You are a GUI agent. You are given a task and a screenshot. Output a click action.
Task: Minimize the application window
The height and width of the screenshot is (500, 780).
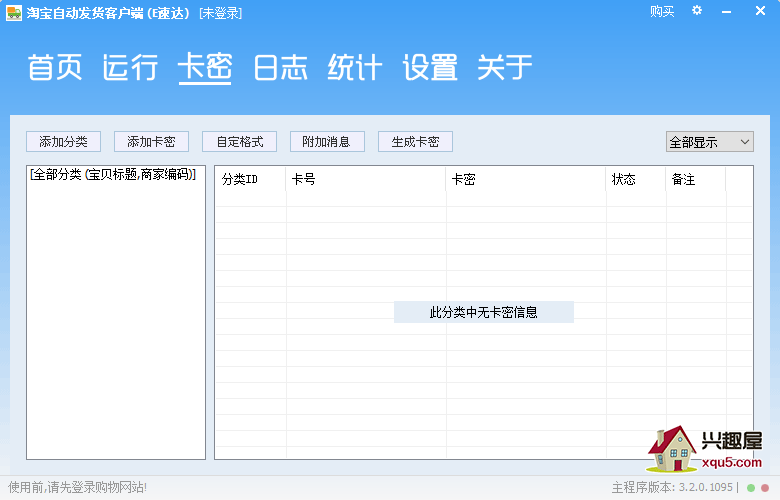[727, 11]
